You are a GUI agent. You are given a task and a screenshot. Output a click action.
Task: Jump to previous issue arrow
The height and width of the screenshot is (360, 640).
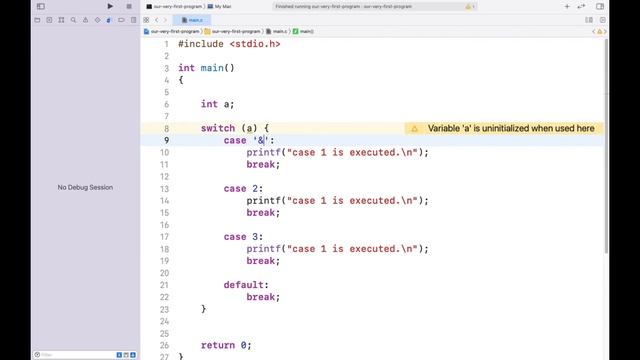click(x=594, y=31)
